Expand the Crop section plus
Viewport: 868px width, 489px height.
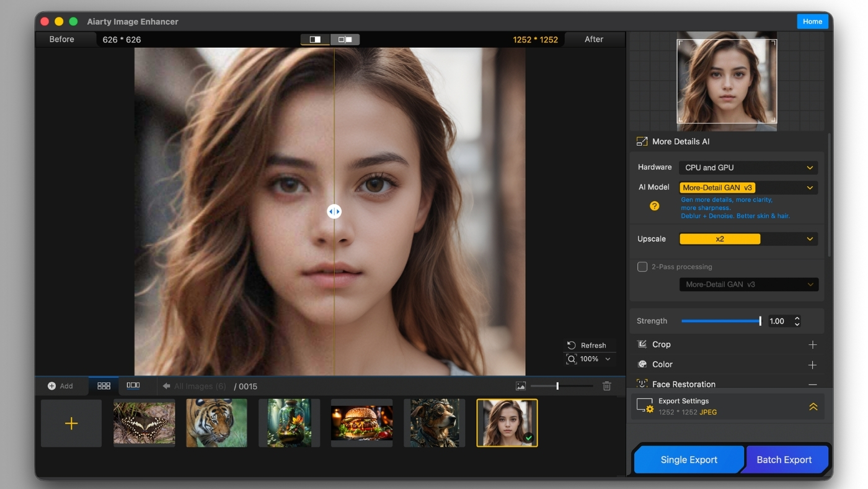pyautogui.click(x=813, y=344)
